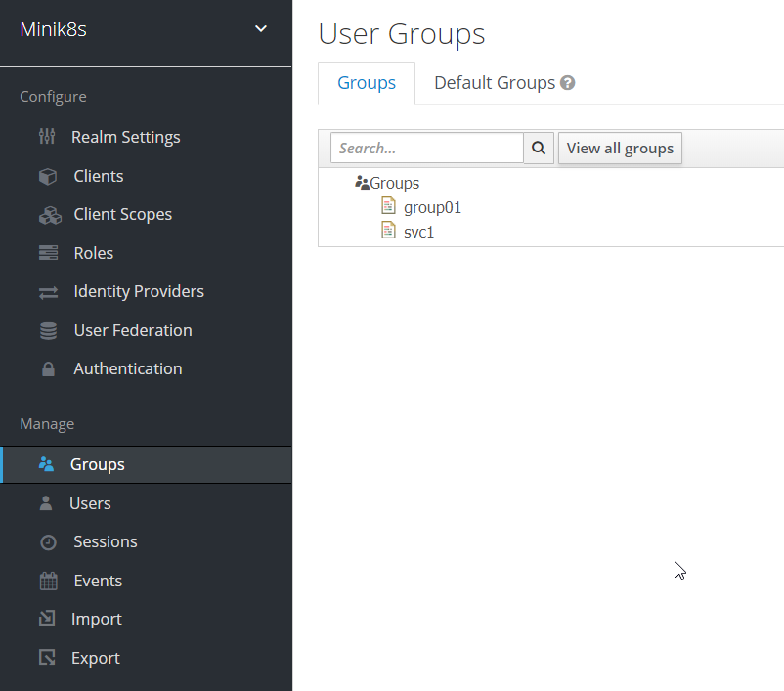Viewport: 784px width, 691px height.
Task: Navigate to Roles
Action: 94,253
